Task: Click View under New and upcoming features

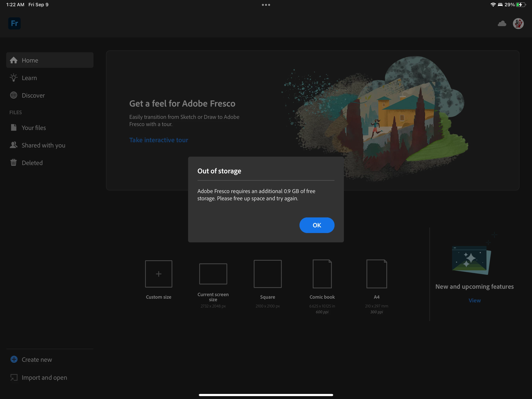Action: click(x=475, y=300)
